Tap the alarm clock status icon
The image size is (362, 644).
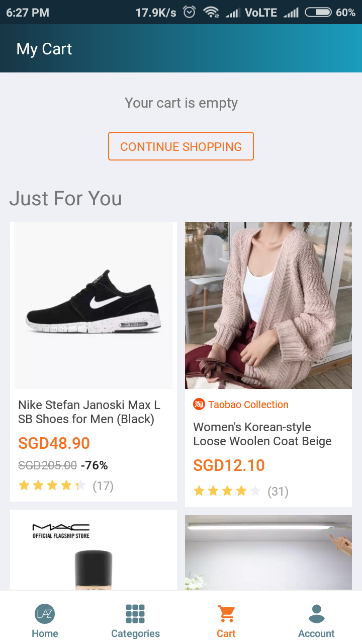(190, 12)
